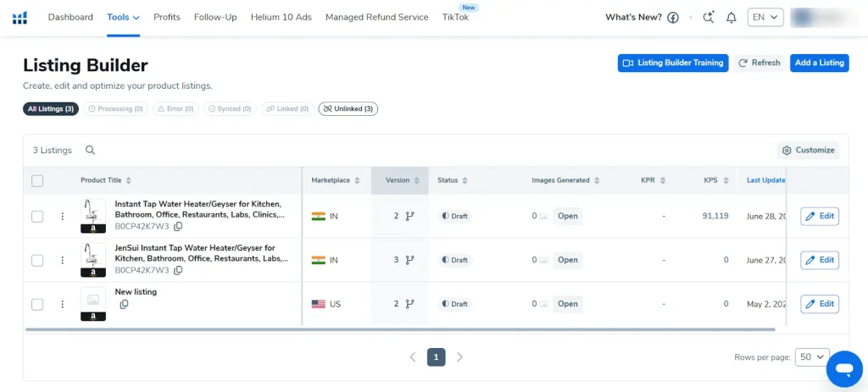Sort by KPR column arrows
The image size is (868, 392).
(663, 180)
